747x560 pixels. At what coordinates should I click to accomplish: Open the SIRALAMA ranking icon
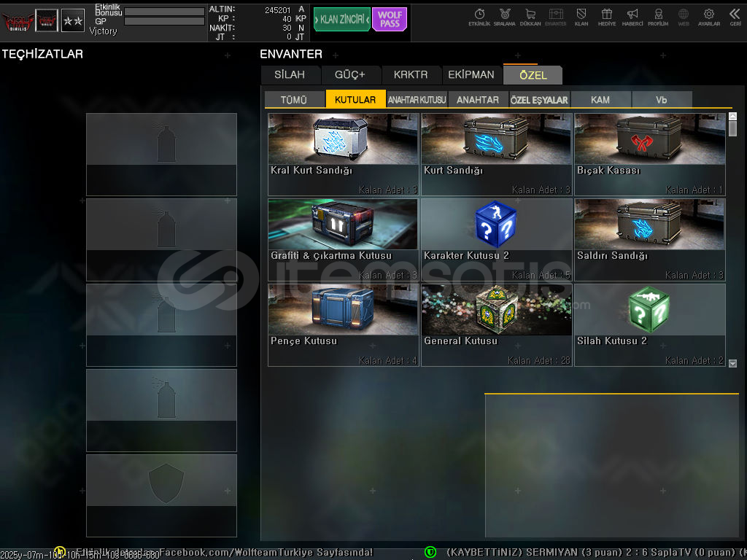505,17
